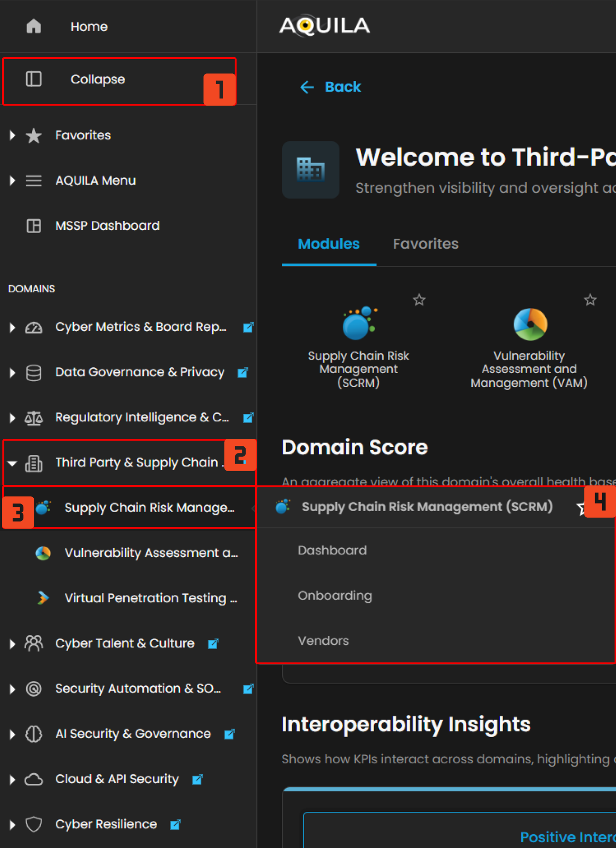The image size is (616, 848).
Task: Expand Data Governance & Privacy arrow
Action: pos(12,372)
